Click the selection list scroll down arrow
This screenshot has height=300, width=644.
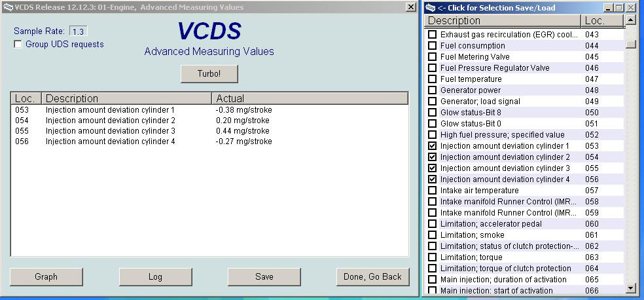pyautogui.click(x=630, y=289)
